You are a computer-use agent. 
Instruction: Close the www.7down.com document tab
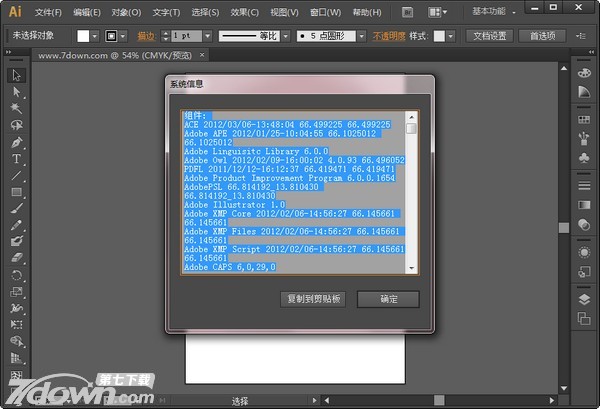pyautogui.click(x=202, y=55)
